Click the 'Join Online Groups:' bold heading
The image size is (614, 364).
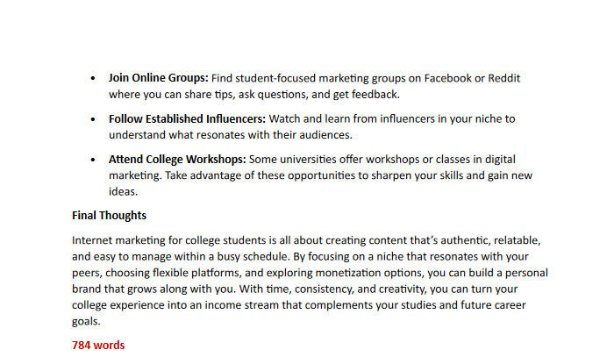point(158,78)
